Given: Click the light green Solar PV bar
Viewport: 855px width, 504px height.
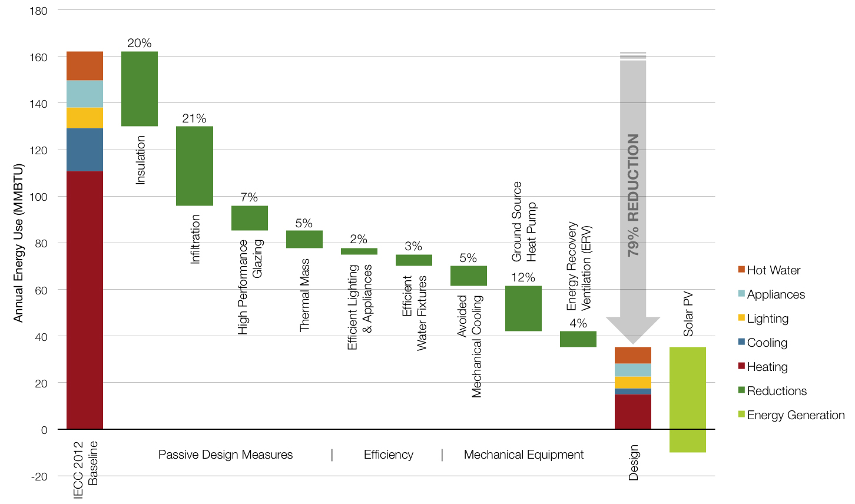Looking at the screenshot, I should [687, 399].
